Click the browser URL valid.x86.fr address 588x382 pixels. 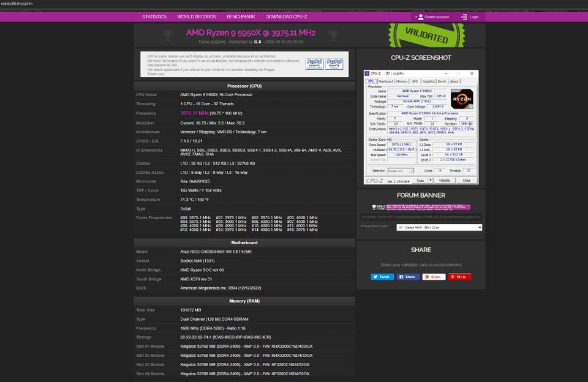[x=17, y=4]
